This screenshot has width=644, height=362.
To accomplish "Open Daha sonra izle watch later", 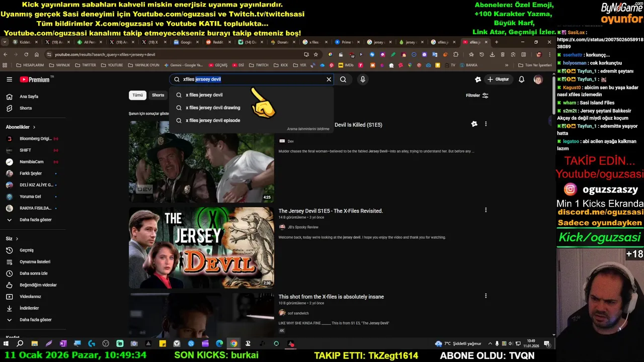I will 33,274.
